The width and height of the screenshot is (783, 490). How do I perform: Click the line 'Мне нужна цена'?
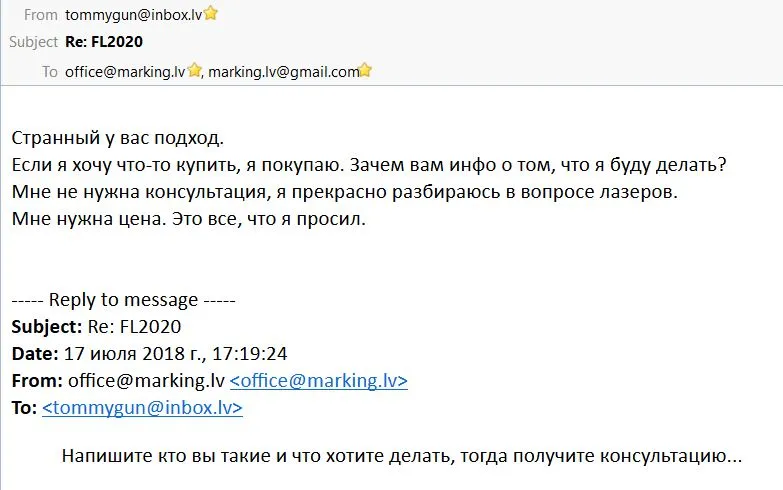coord(188,219)
